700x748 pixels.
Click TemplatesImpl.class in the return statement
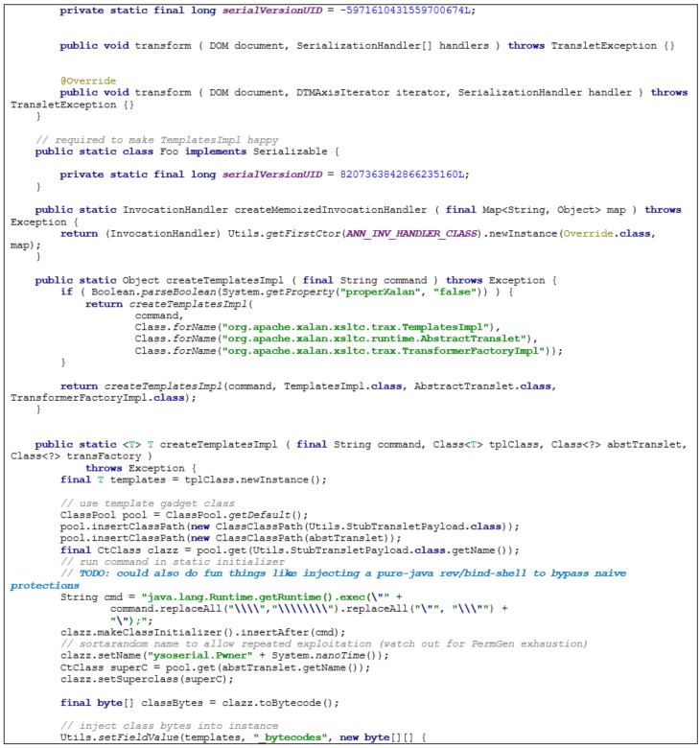[343, 386]
